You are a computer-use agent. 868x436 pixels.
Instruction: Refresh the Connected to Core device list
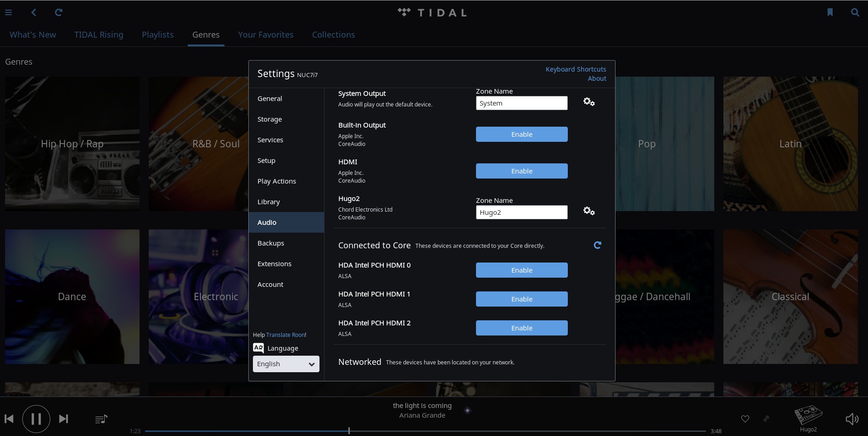[x=597, y=245]
